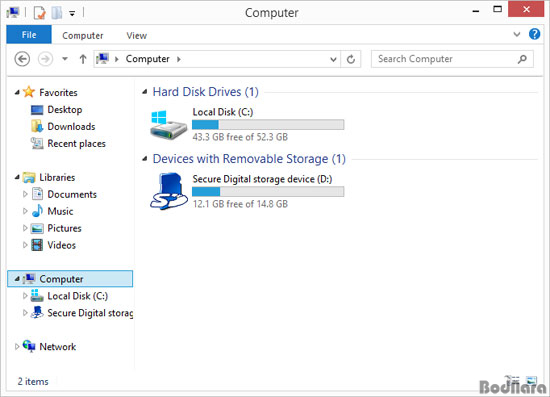Select the Pictures library
550x397 pixels.
click(x=65, y=228)
